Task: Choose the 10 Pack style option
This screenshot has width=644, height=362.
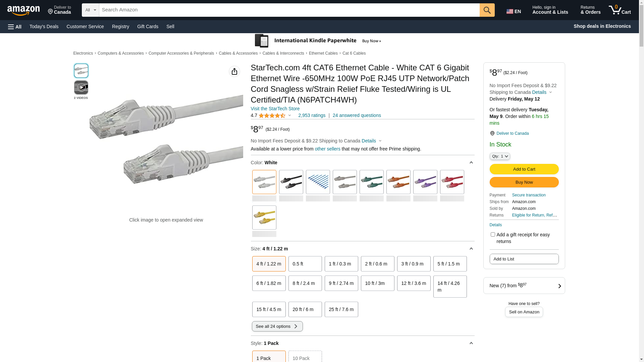Action: [305, 358]
